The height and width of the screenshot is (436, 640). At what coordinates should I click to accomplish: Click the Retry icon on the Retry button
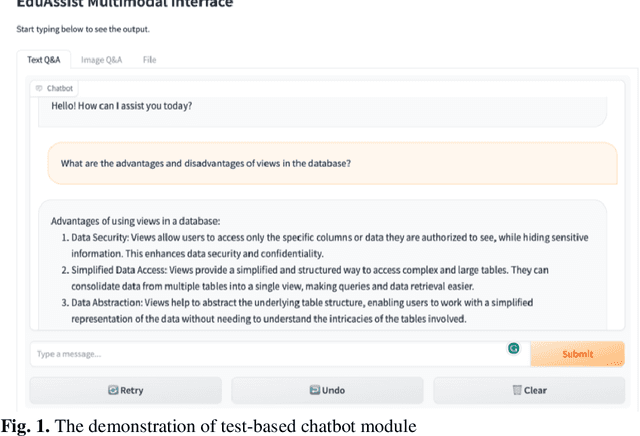[x=113, y=390]
